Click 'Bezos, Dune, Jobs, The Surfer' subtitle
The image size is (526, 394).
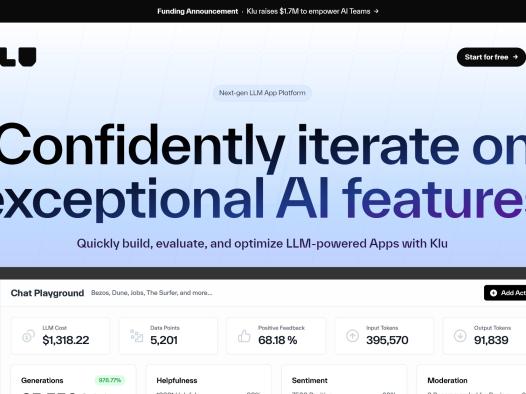(152, 293)
